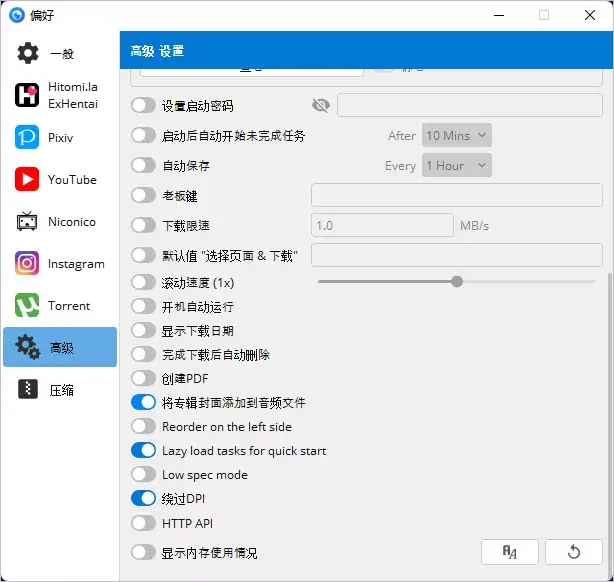Click the 下载限速 MB/s input field
Viewport: 614px width, 582px height.
point(382,225)
